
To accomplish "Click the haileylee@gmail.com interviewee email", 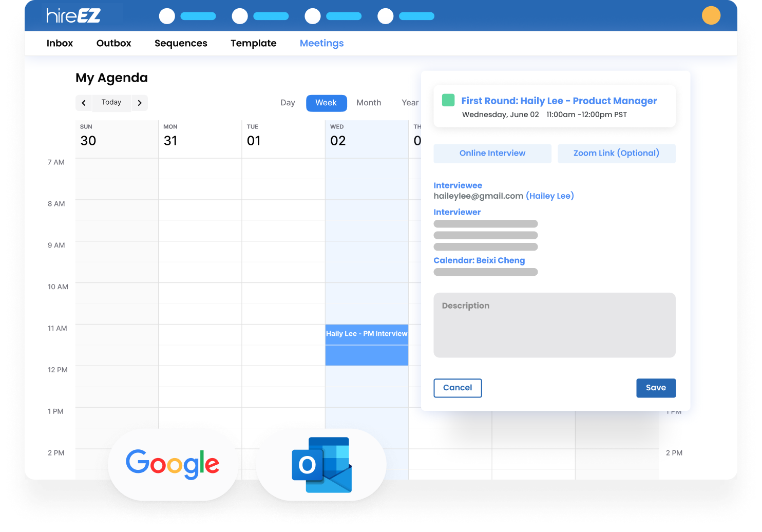I will pyautogui.click(x=479, y=196).
